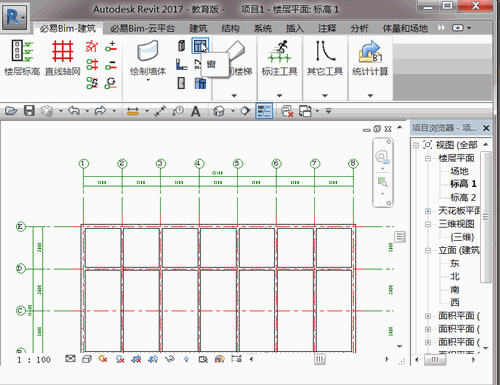
Task: Select the 楼层标高 level tool
Action: coord(22,57)
